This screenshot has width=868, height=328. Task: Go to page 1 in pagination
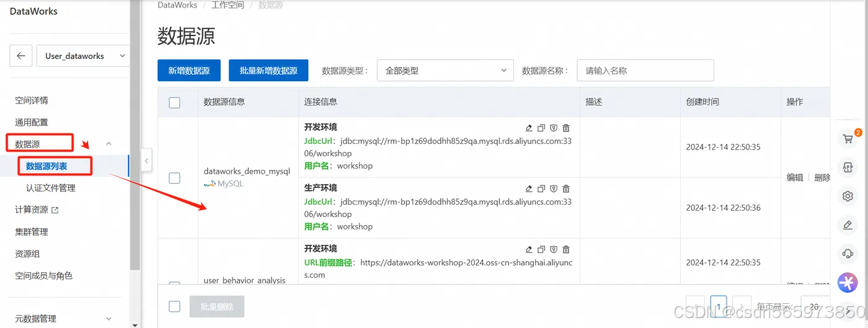pyautogui.click(x=719, y=306)
